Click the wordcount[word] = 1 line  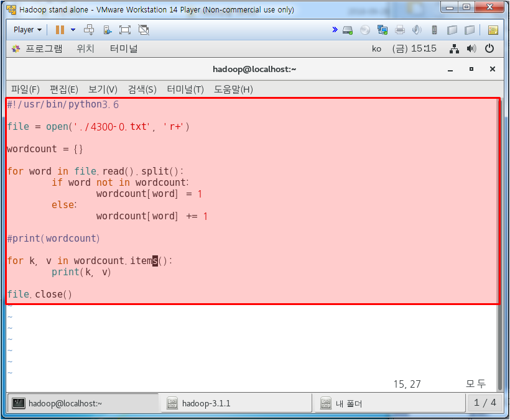point(149,194)
